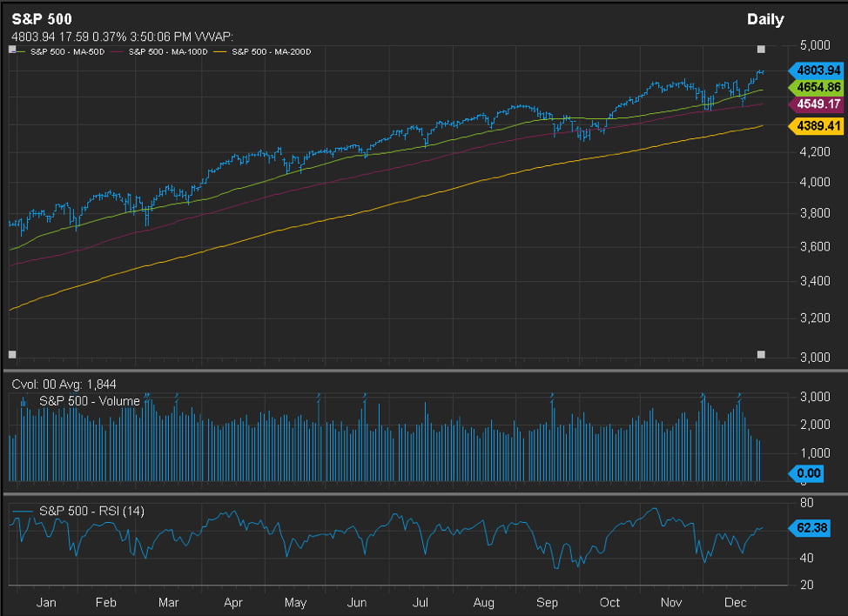Click the blue 4803.94 price tag
This screenshot has height=616, width=848.
click(x=816, y=70)
